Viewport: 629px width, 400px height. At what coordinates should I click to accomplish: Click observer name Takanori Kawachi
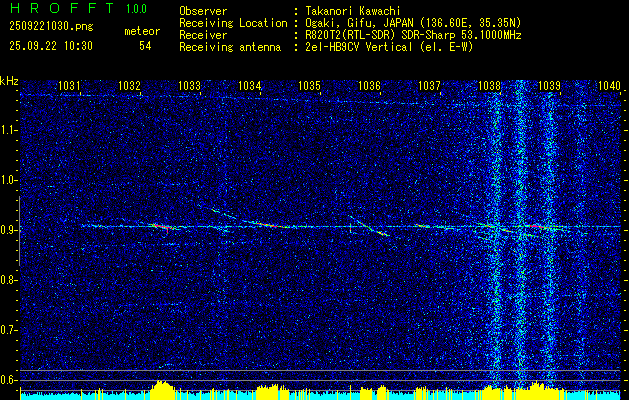coord(353,11)
